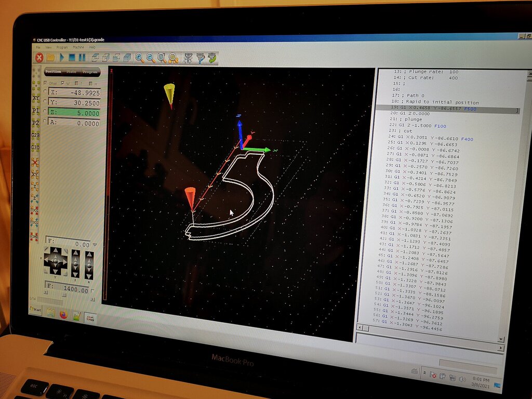This screenshot has width=532, height=399.
Task: Click the P1 park position icon
Action: tap(36, 111)
